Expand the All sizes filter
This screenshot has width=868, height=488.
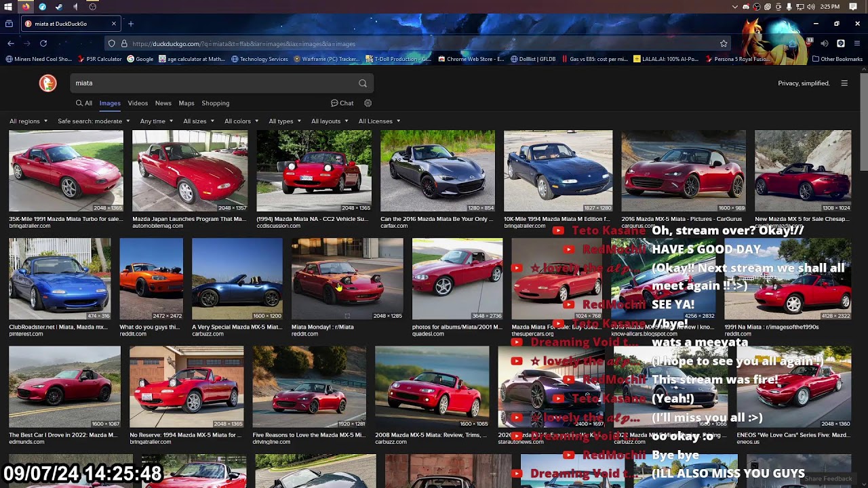199,121
